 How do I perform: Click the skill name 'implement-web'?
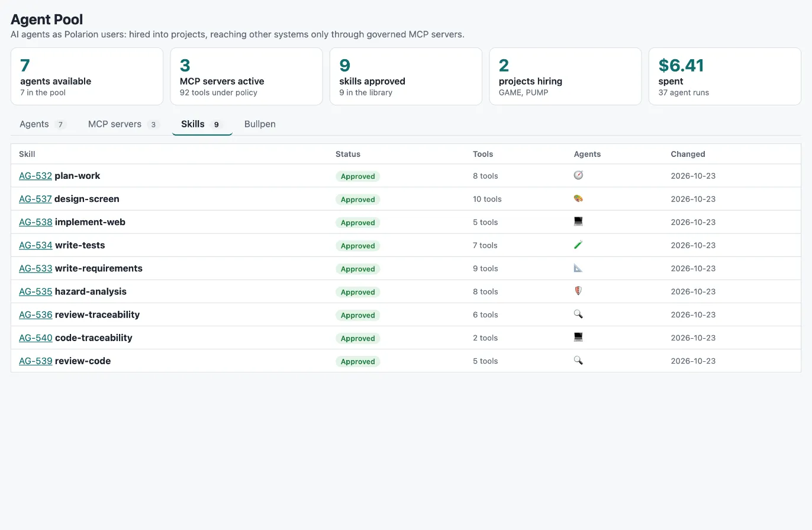[x=90, y=222]
